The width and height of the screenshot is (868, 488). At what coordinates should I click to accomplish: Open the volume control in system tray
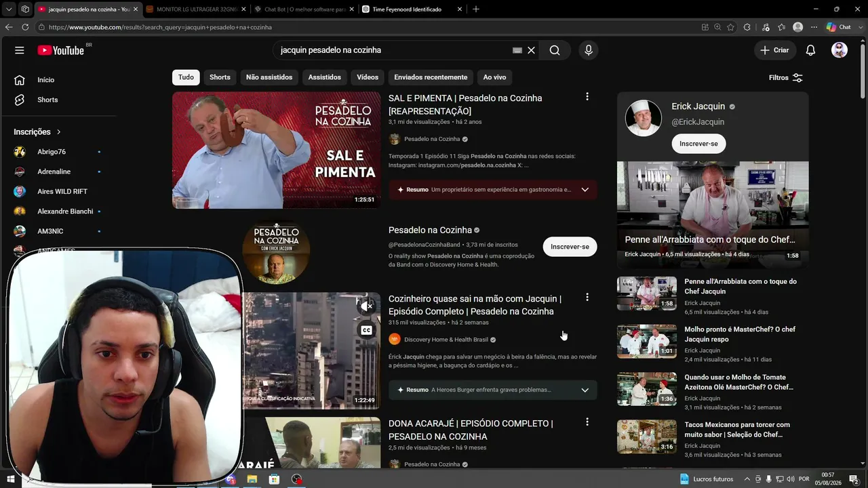click(791, 479)
